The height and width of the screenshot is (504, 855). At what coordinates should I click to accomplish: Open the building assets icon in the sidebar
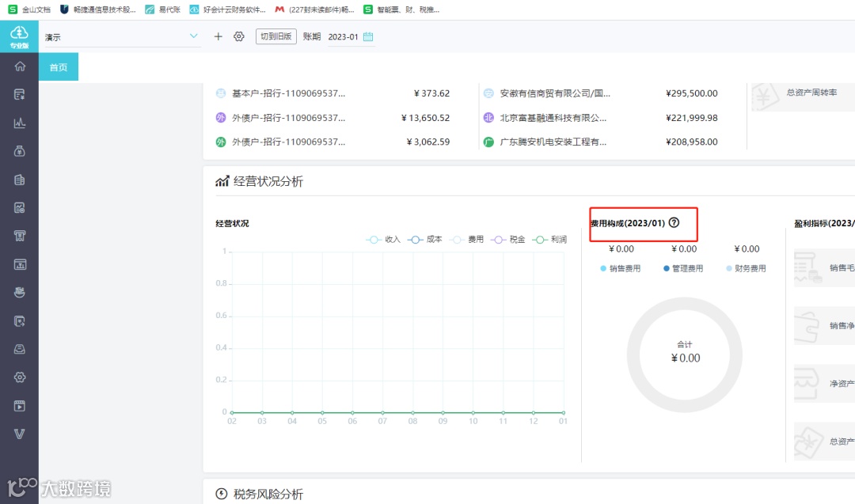pos(20,180)
